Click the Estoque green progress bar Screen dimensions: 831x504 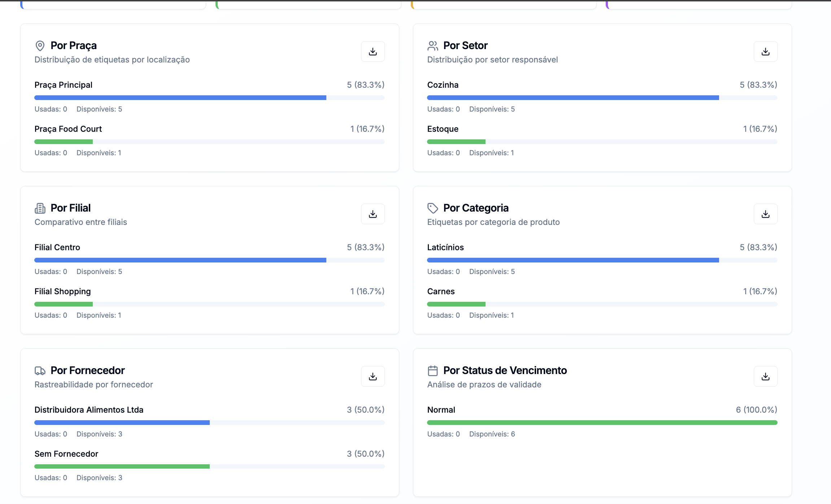click(x=456, y=142)
